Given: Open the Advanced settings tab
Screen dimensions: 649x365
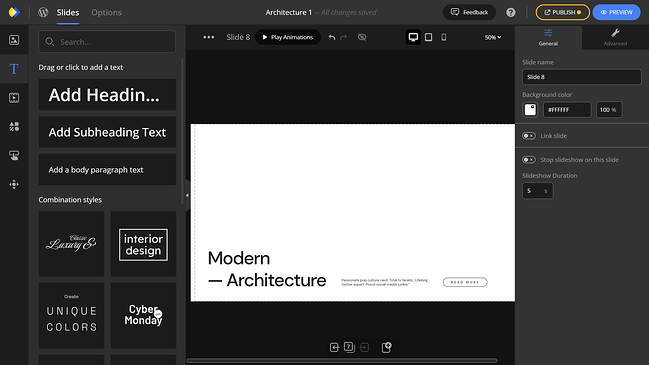Looking at the screenshot, I should 615,37.
